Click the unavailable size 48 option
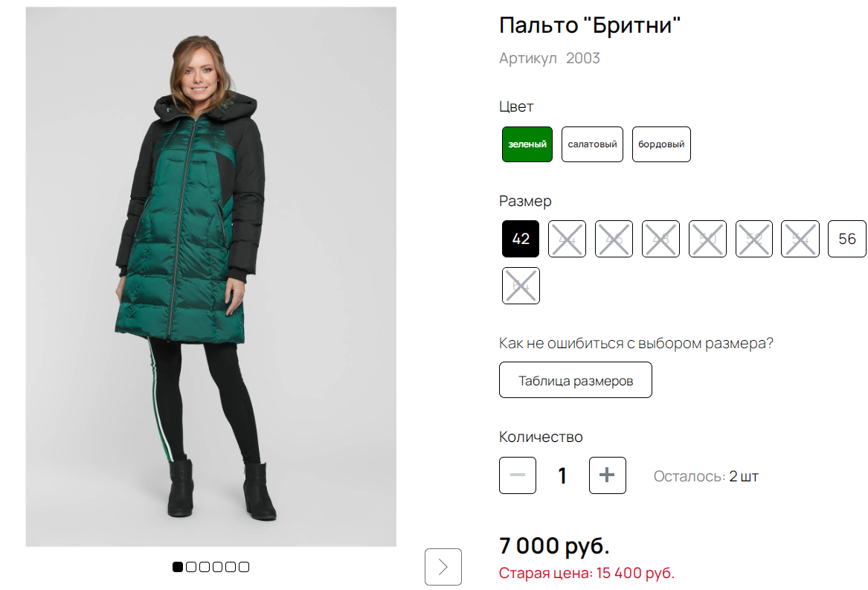 (660, 239)
